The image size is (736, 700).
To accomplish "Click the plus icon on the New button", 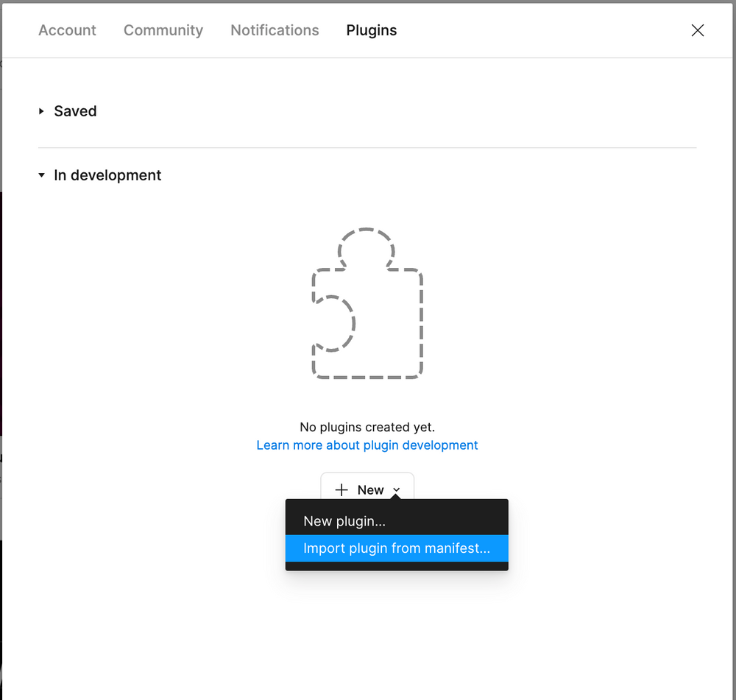I will [x=342, y=489].
